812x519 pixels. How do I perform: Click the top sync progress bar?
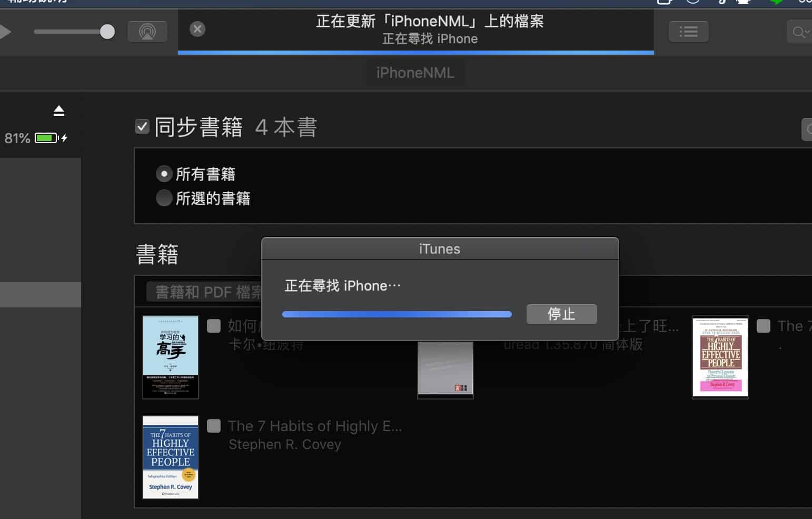[416, 53]
